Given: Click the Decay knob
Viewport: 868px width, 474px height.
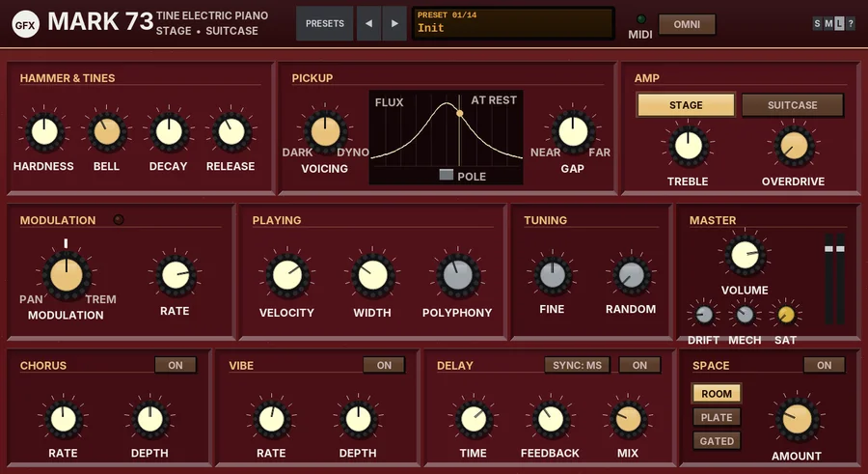Looking at the screenshot, I should pos(169,132).
